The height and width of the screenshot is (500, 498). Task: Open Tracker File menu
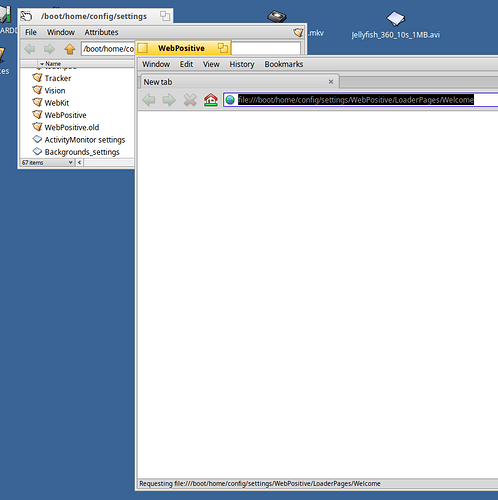tap(31, 32)
